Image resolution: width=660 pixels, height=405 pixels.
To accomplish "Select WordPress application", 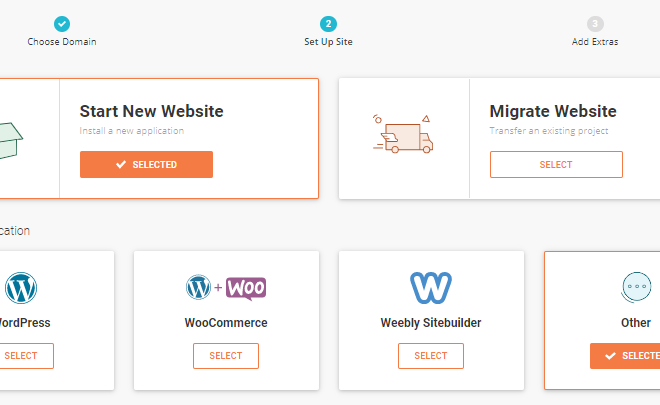I will tap(21, 356).
